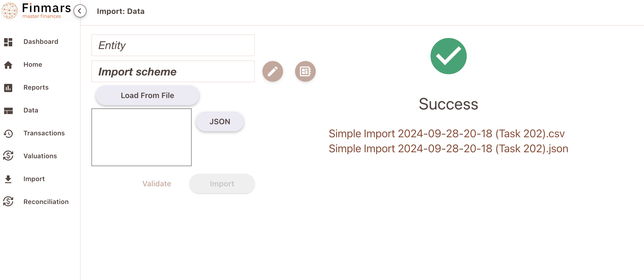
Task: Open the Dashboard grid icon
Action: coord(8,42)
